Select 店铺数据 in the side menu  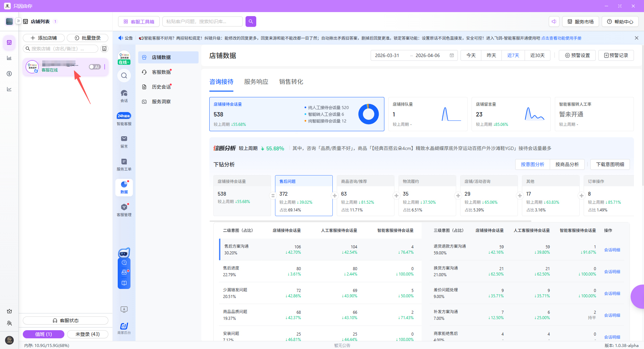[x=168, y=57]
